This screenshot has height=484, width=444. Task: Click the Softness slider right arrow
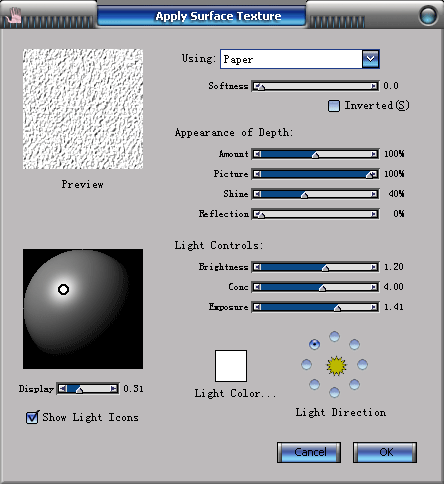(374, 86)
